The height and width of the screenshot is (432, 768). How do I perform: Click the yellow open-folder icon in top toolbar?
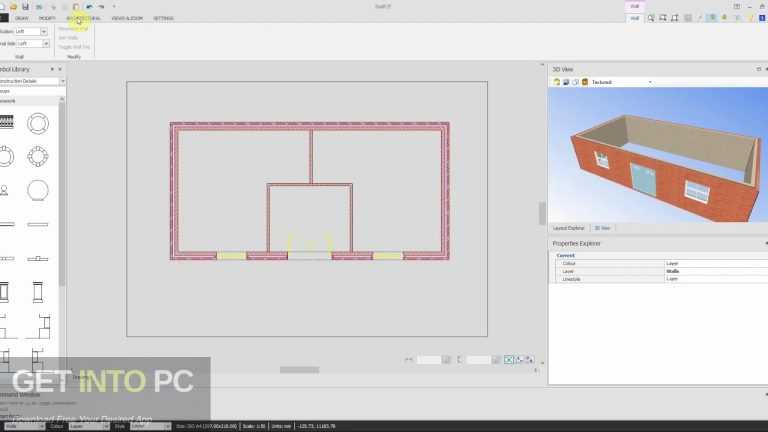pyautogui.click(x=14, y=7)
